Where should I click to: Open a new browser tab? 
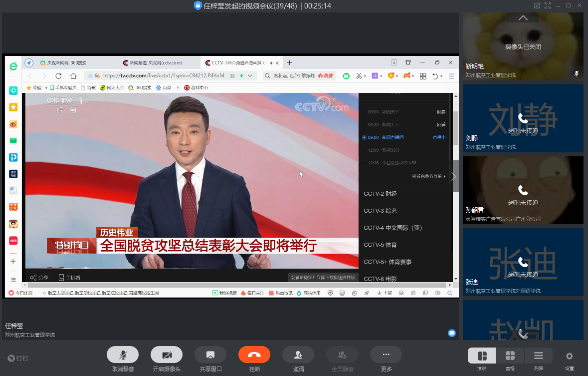click(289, 63)
